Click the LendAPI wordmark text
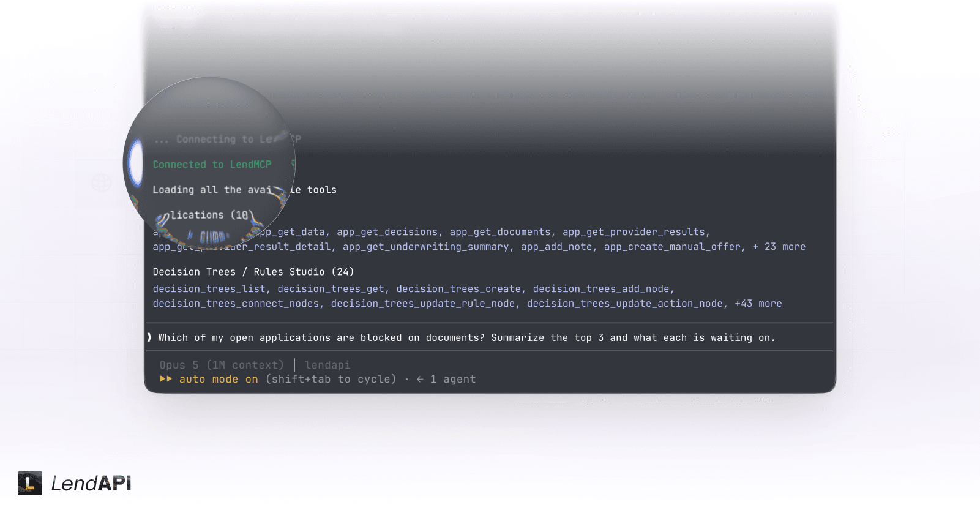The width and height of the screenshot is (980, 510). [91, 484]
